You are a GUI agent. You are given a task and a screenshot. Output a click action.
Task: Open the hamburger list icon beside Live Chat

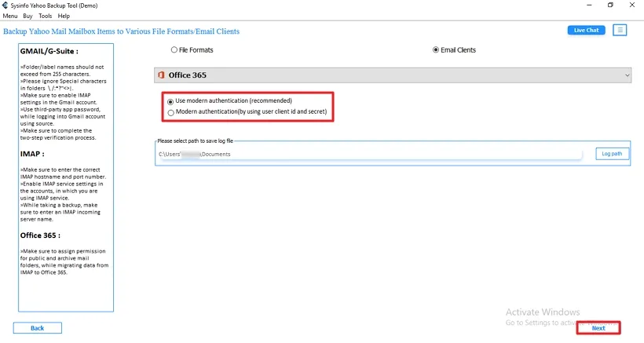(x=620, y=30)
